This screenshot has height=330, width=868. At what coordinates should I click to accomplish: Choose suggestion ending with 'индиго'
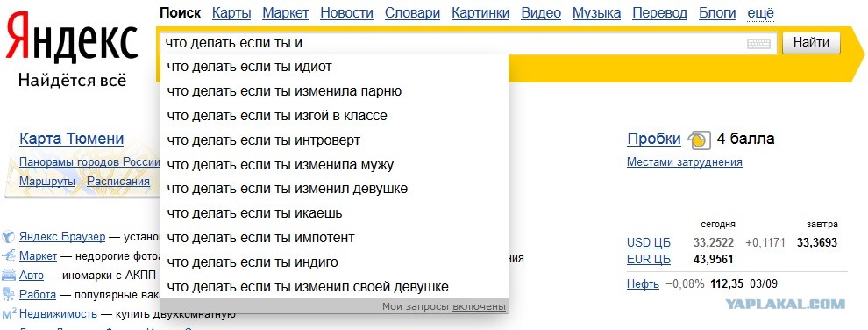[x=334, y=262]
